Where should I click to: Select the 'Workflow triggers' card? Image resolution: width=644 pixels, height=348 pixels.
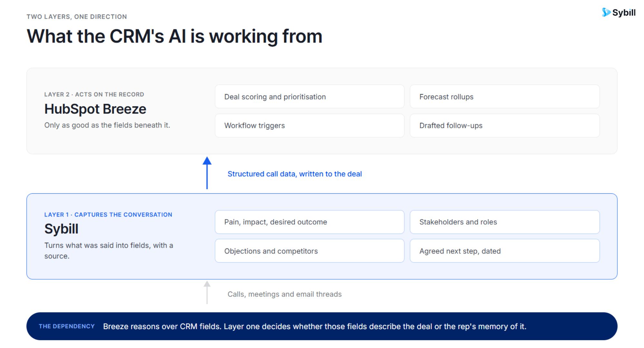click(x=309, y=125)
